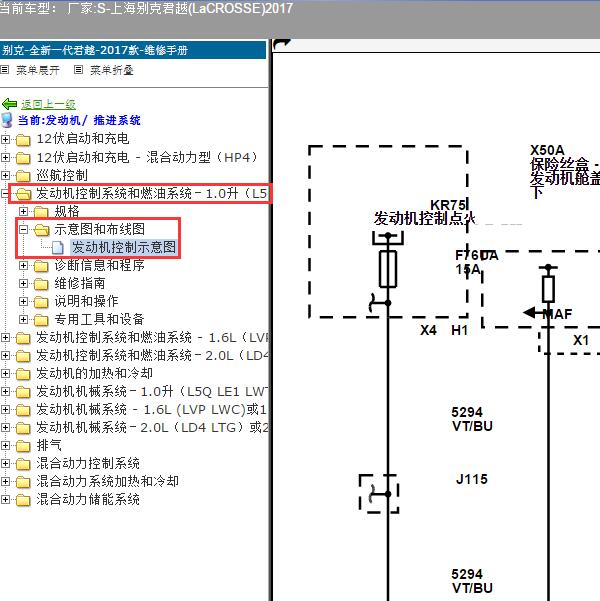This screenshot has width=600, height=601.
Task: Collapse the 示意图和布线图 subfolder
Action: [23, 229]
